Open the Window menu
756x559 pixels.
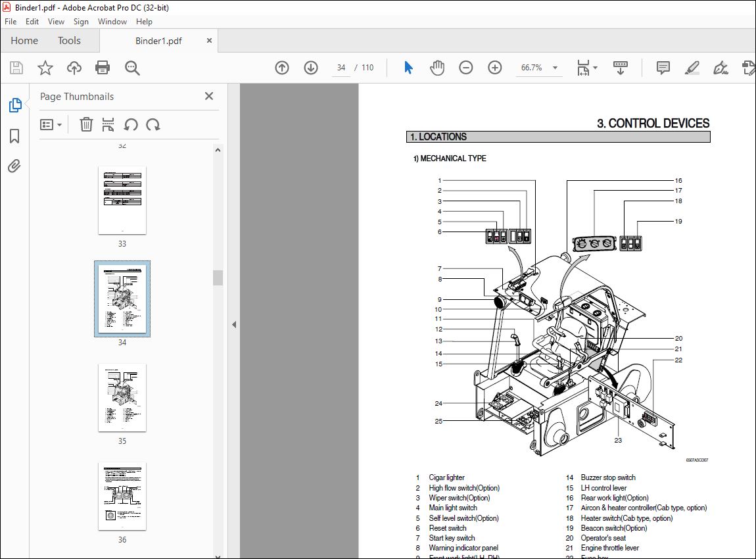pos(112,22)
